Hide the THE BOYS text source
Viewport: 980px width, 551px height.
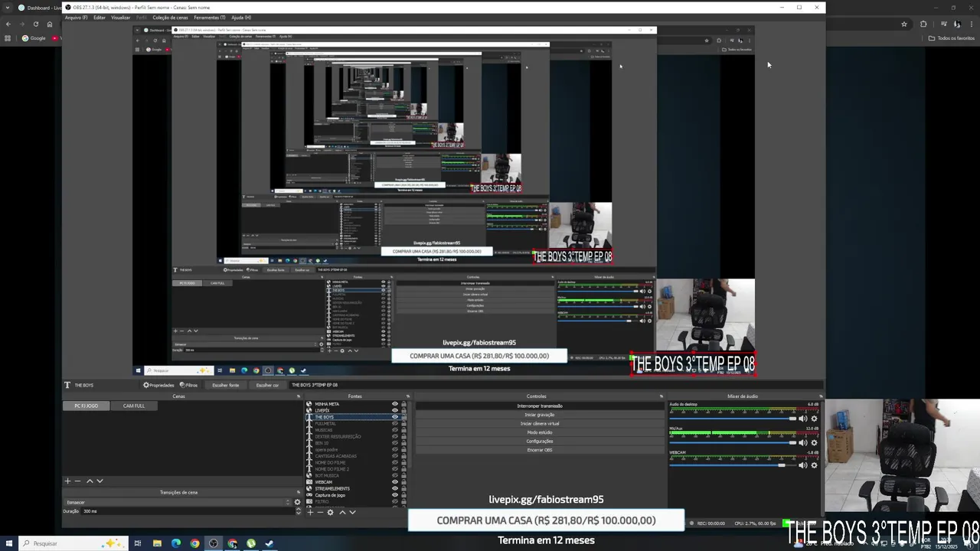pyautogui.click(x=395, y=417)
